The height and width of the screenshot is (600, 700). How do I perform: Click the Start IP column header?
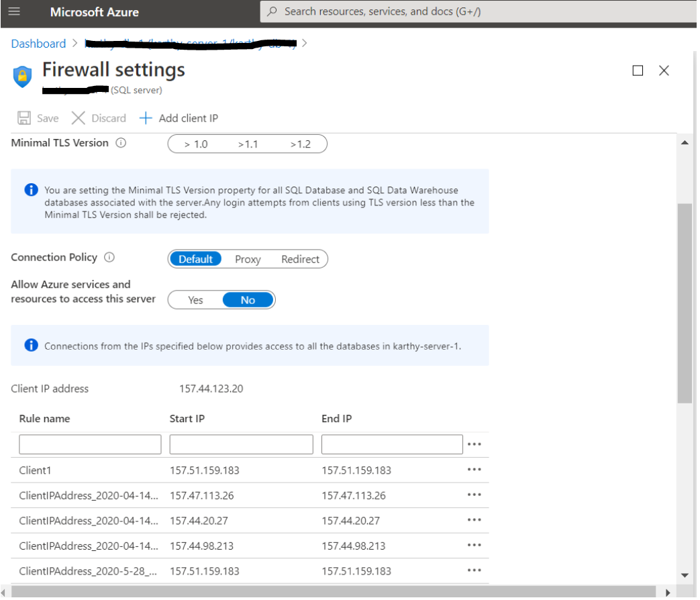pyautogui.click(x=187, y=419)
